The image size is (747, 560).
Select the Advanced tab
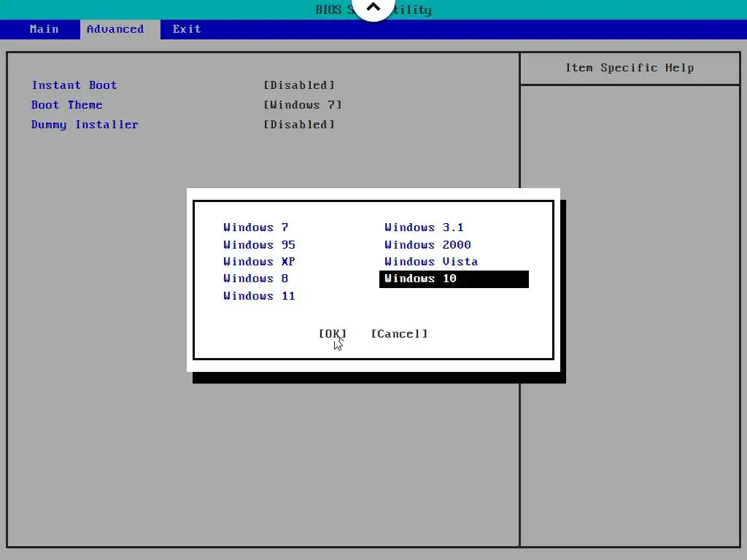[120, 29]
